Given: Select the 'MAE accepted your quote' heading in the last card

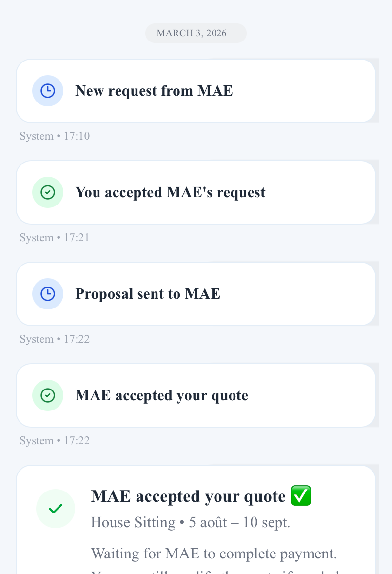Looking at the screenshot, I should (188, 496).
